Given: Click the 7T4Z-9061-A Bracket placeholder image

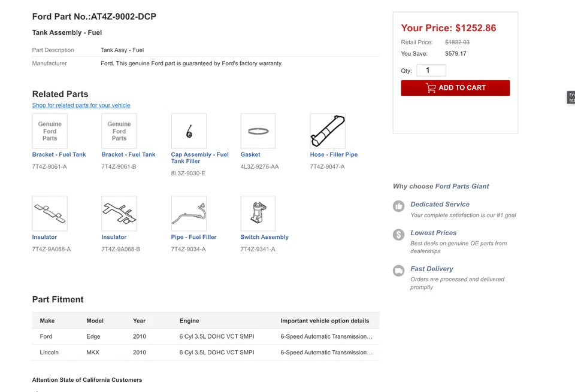Looking at the screenshot, I should [x=50, y=131].
